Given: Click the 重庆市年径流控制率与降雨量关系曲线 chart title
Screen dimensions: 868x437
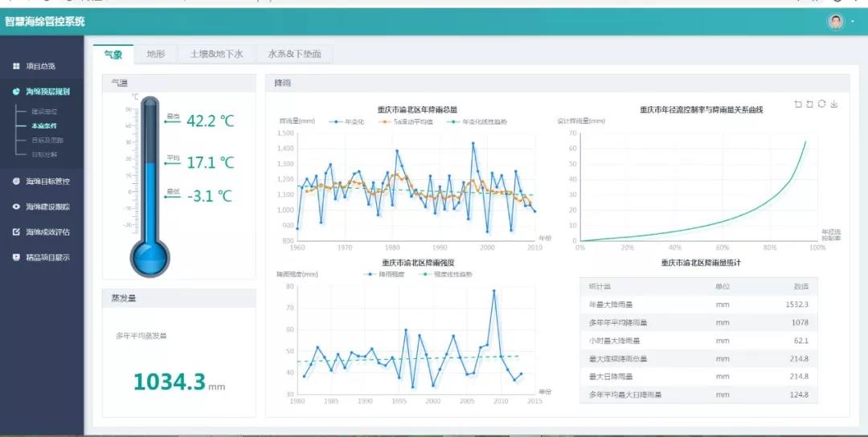Looking at the screenshot, I should [x=702, y=109].
